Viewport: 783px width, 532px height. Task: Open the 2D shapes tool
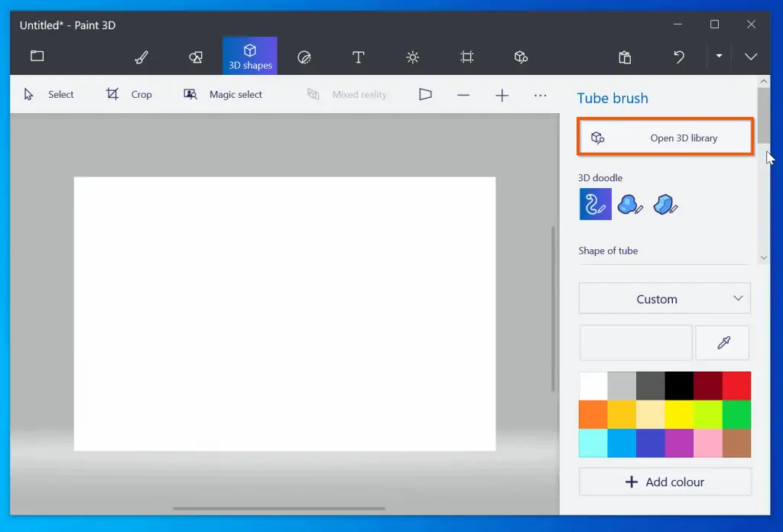click(x=195, y=57)
